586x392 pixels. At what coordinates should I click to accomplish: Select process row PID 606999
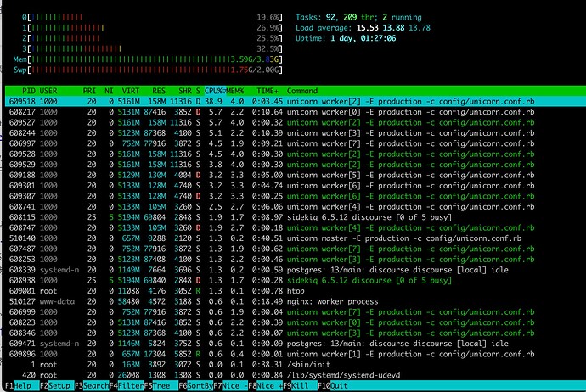296,311
